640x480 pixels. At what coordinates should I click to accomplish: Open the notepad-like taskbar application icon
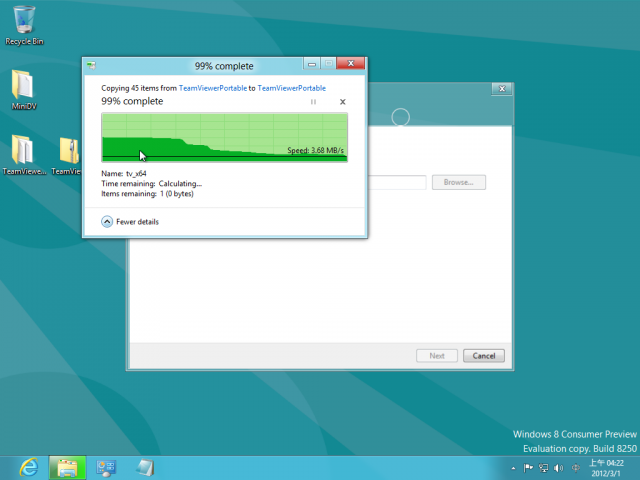145,468
